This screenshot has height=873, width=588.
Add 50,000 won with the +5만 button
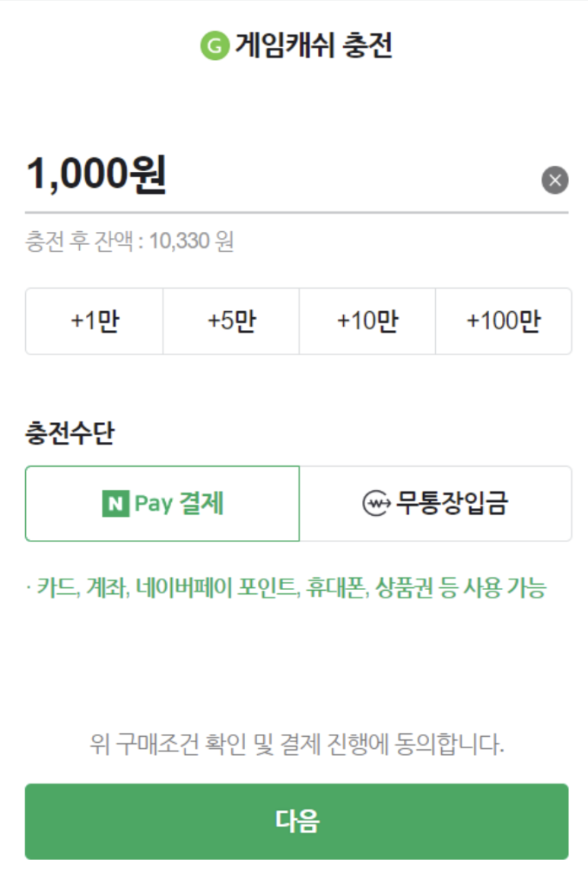pos(231,321)
